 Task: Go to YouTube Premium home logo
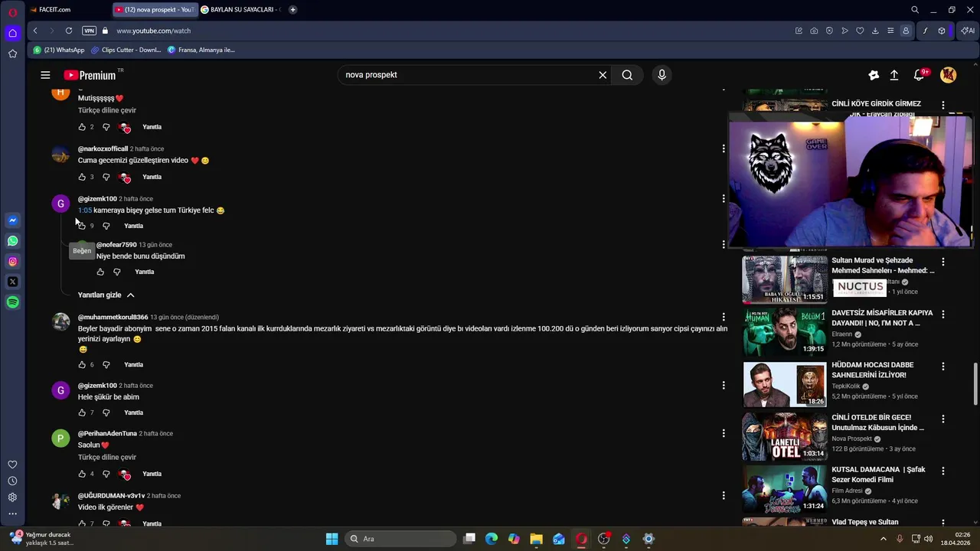(x=90, y=75)
